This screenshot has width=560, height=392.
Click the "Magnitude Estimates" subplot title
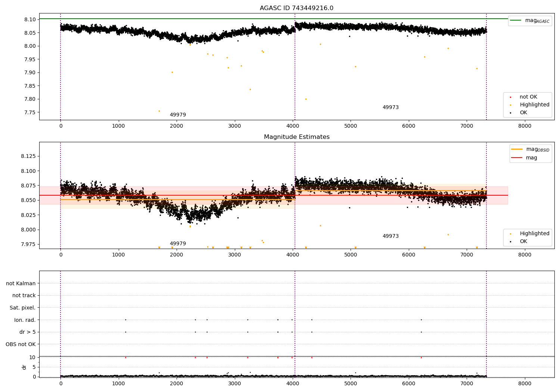pyautogui.click(x=296, y=137)
